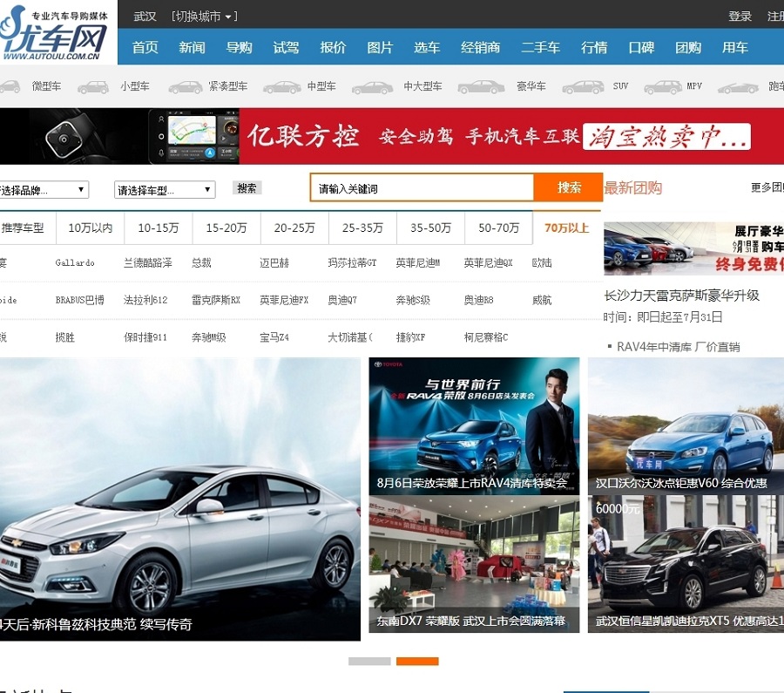Switch to the 50-70万 price tab
The image size is (784, 693).
[498, 228]
